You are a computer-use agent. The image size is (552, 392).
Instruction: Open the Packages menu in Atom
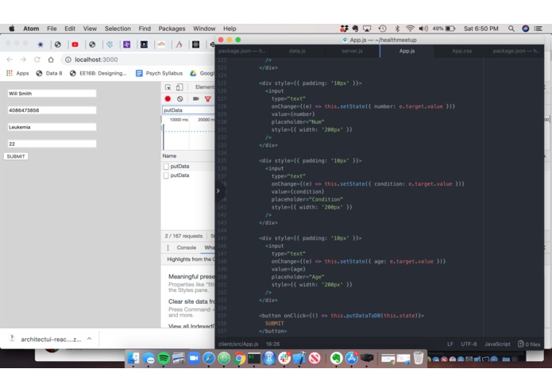[172, 29]
